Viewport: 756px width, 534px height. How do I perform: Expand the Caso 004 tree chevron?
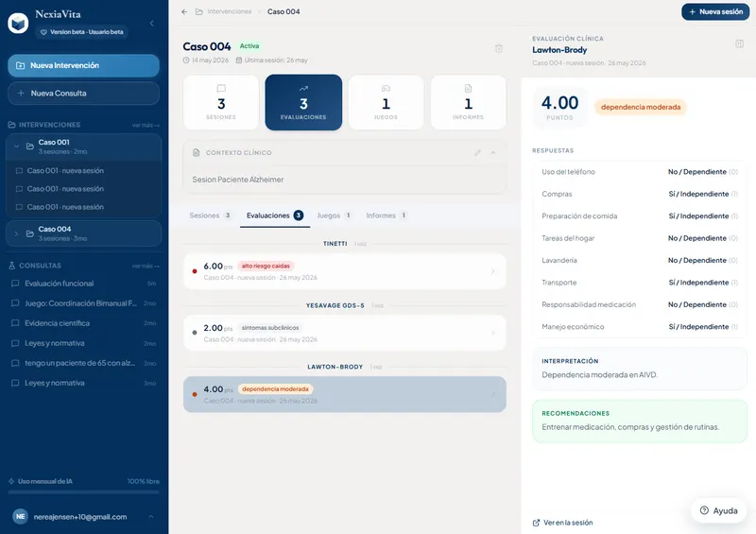coord(16,233)
